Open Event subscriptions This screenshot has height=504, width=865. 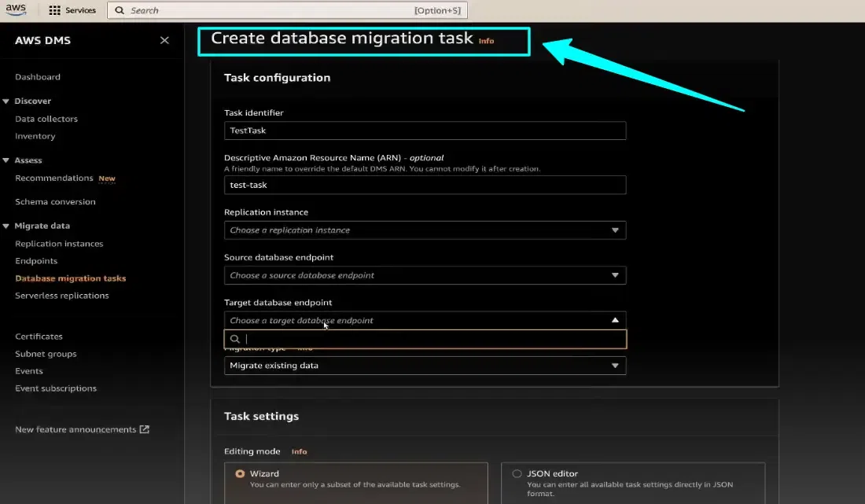(56, 388)
